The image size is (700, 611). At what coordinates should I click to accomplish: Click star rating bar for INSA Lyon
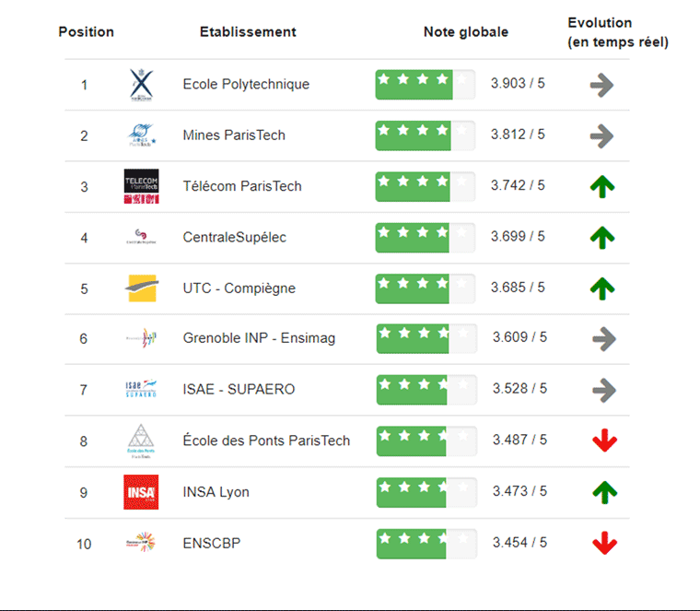(426, 492)
